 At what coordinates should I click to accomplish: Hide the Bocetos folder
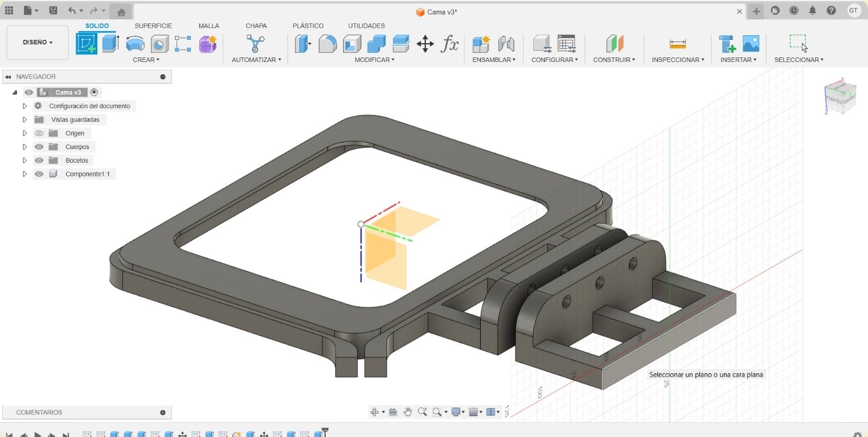[39, 160]
